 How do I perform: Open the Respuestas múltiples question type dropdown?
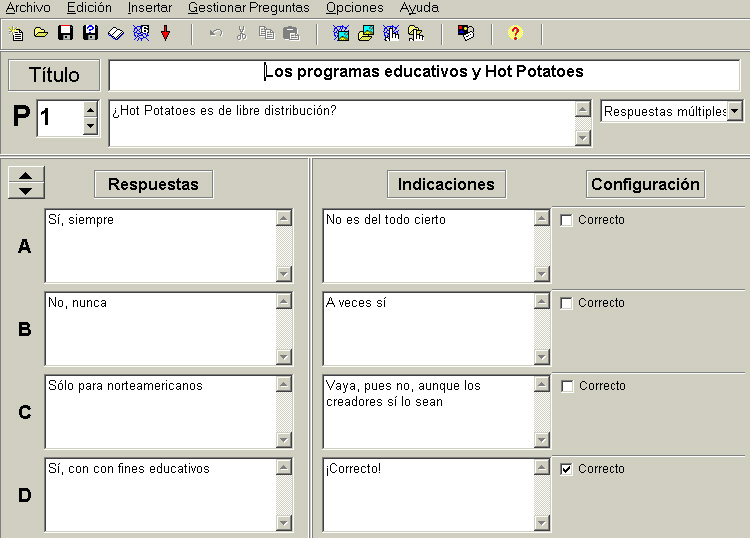click(735, 111)
